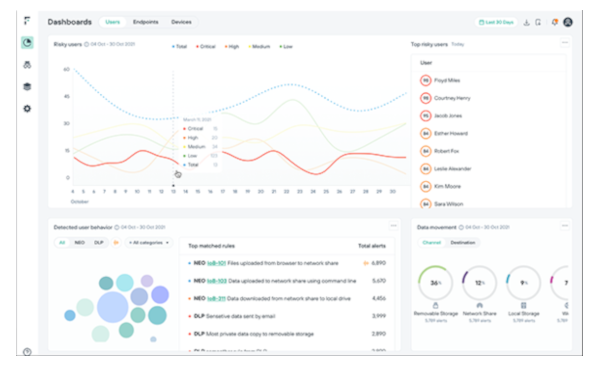Select the Destination data movement button
The width and height of the screenshot is (600, 366).
click(463, 243)
